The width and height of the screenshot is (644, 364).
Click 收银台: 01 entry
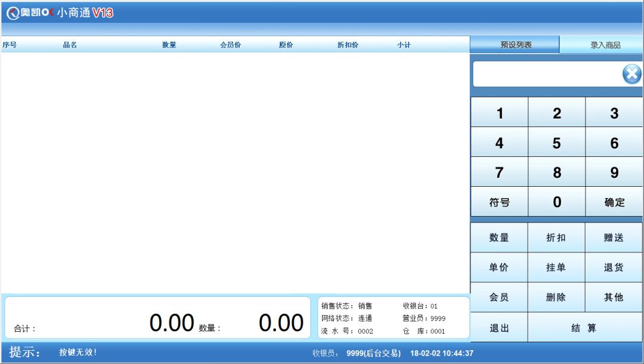[420, 306]
